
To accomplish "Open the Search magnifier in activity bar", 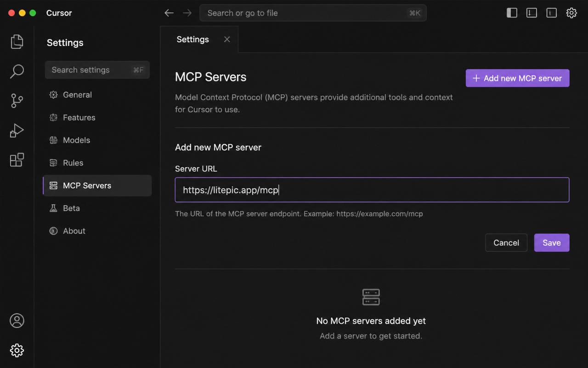I will coord(17,71).
